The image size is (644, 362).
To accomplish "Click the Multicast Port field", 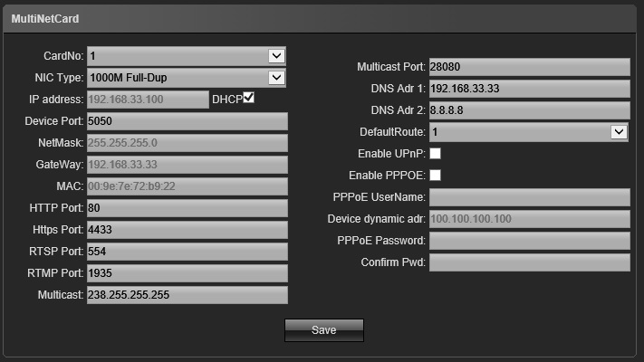I will pyautogui.click(x=530, y=67).
